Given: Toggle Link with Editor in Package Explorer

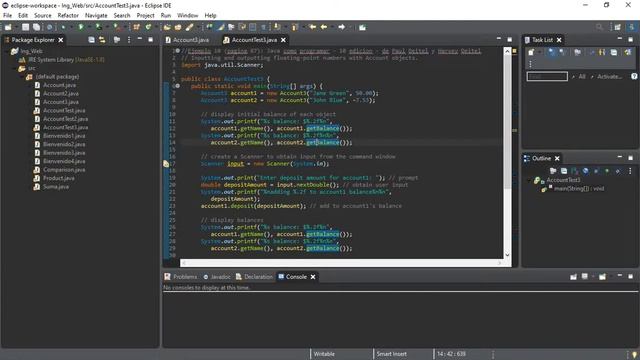Looking at the screenshot, I should click(x=102, y=40).
